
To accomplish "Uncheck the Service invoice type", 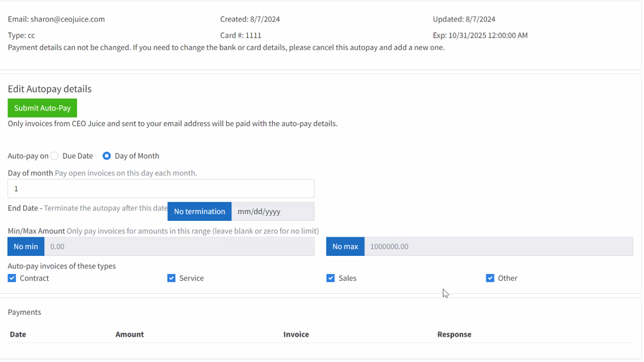I will (172, 278).
